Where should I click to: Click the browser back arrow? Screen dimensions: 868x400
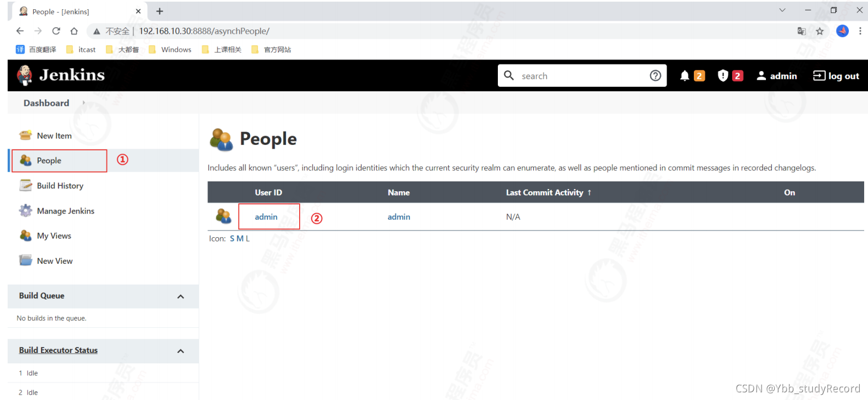[x=20, y=31]
